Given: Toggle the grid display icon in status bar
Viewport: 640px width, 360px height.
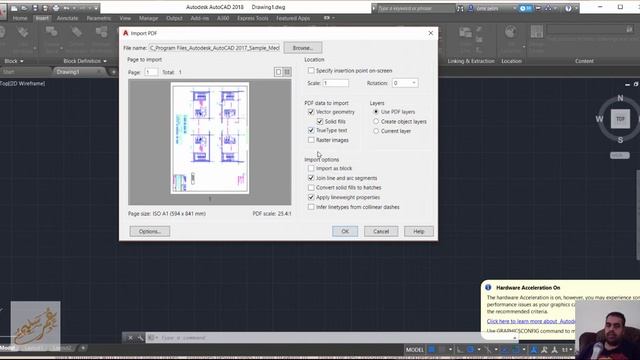Looking at the screenshot, I should click(x=431, y=350).
